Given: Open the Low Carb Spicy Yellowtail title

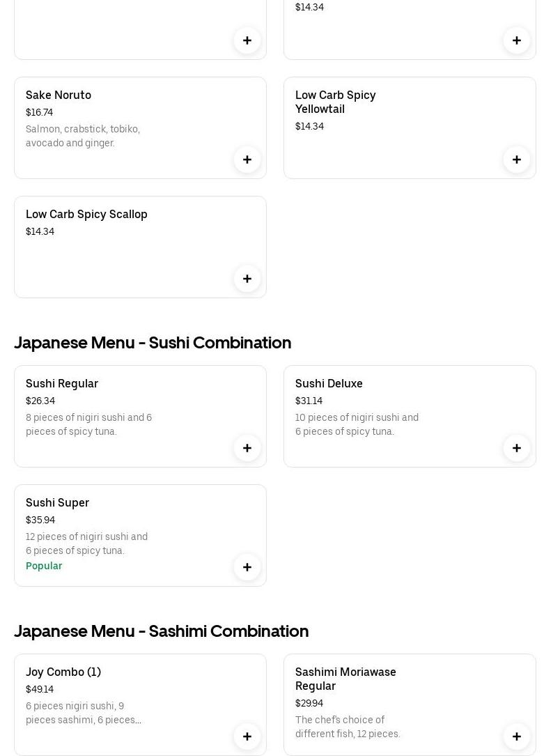Looking at the screenshot, I should (x=335, y=102).
